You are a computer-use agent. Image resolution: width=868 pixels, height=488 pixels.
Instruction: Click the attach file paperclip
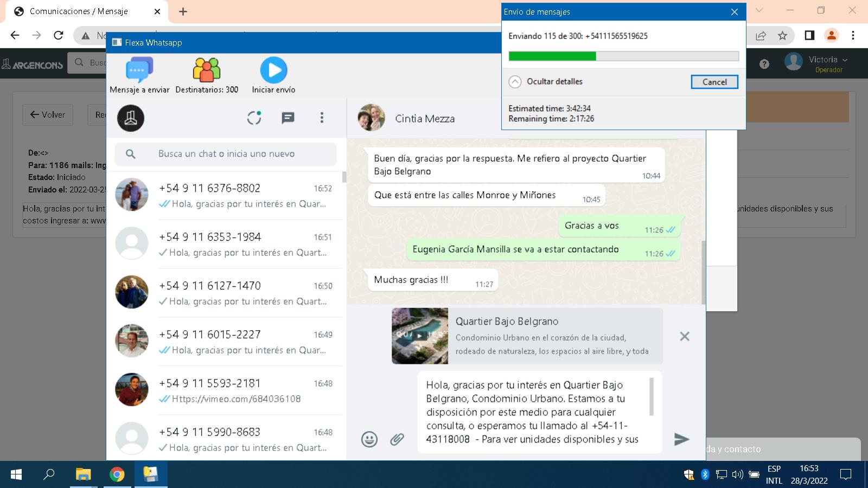[x=397, y=439]
